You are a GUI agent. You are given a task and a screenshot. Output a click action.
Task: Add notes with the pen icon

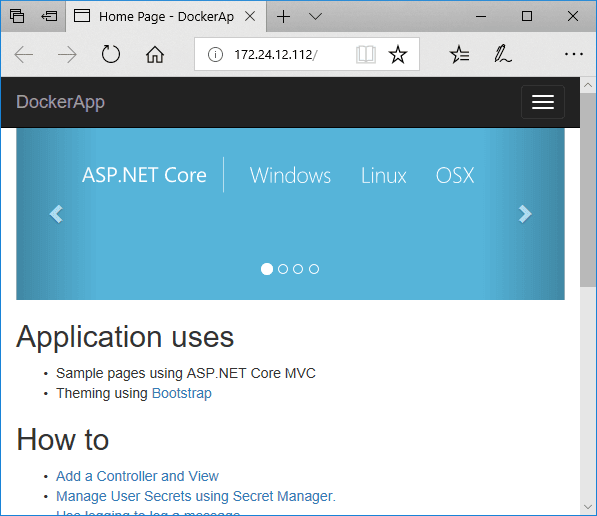pyautogui.click(x=503, y=54)
